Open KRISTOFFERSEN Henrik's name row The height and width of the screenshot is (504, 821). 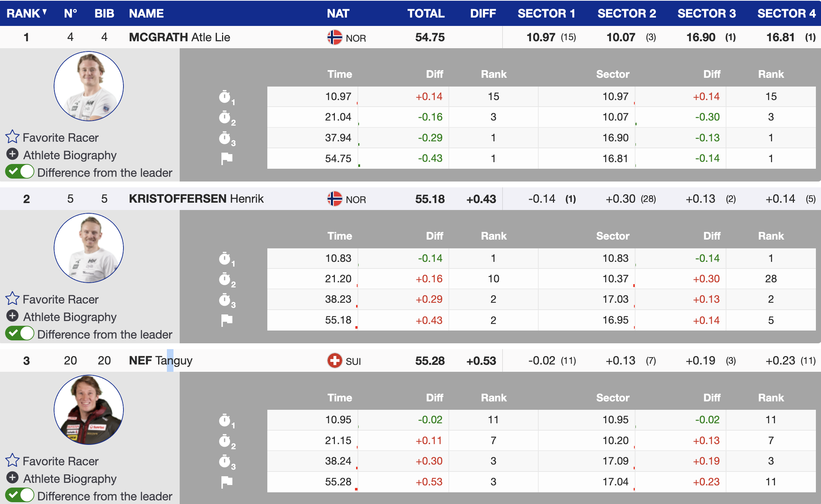pos(196,199)
